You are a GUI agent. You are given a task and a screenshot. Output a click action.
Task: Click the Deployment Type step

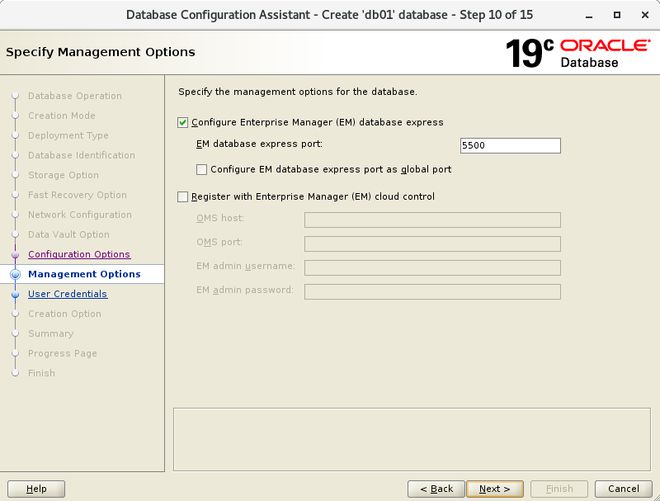coord(68,136)
